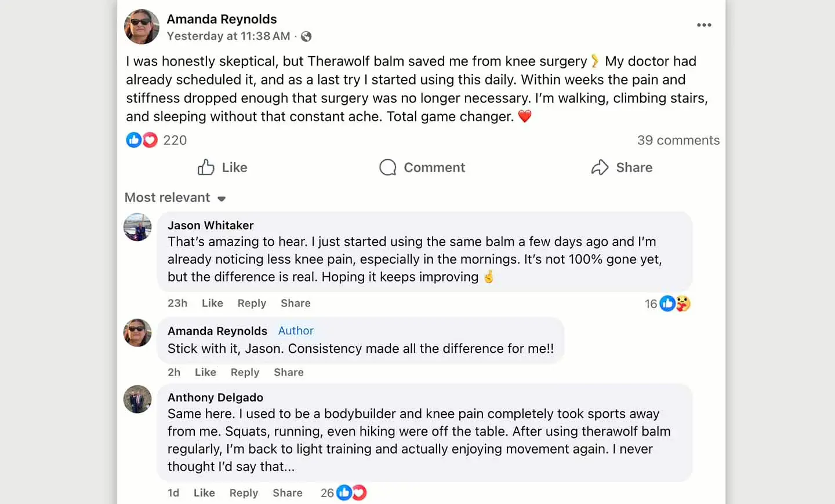Click the Like thumbs-up icon on post
Screen dimensions: 835x504
pyautogui.click(x=206, y=167)
